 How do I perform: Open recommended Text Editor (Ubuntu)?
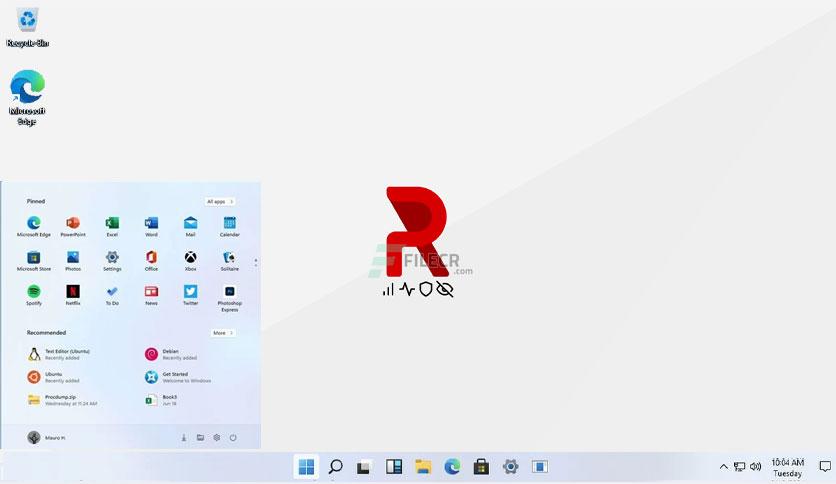click(60, 354)
